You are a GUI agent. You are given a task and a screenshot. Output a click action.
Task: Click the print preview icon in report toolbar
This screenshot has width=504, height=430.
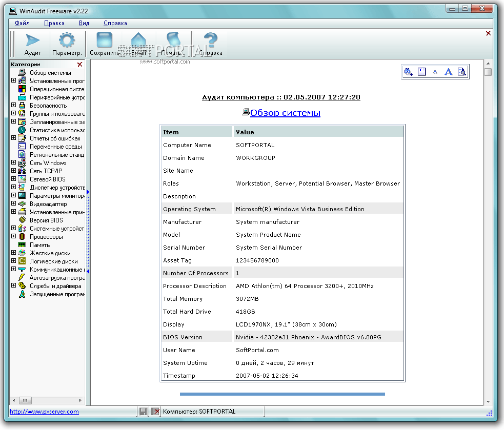click(461, 72)
